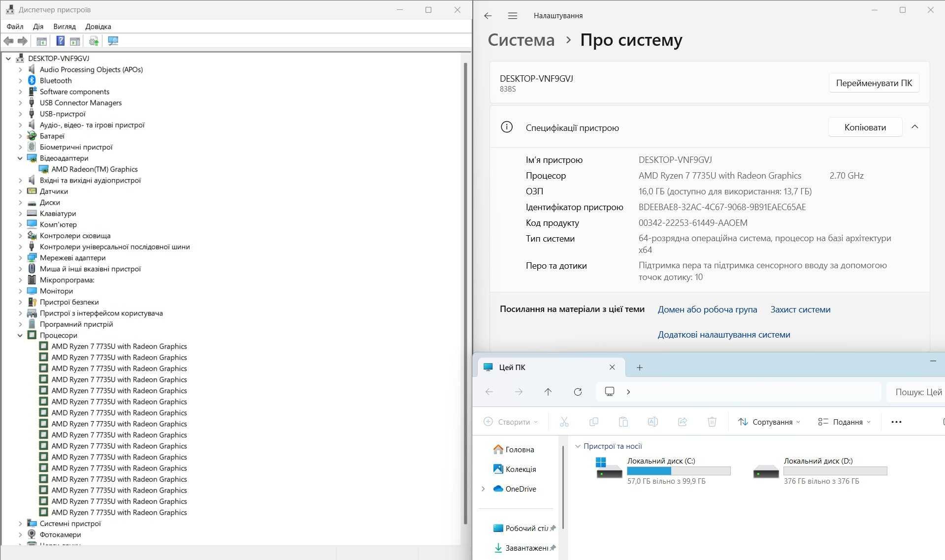Open the Файл menu
Image resolution: width=945 pixels, height=560 pixels.
coord(15,27)
